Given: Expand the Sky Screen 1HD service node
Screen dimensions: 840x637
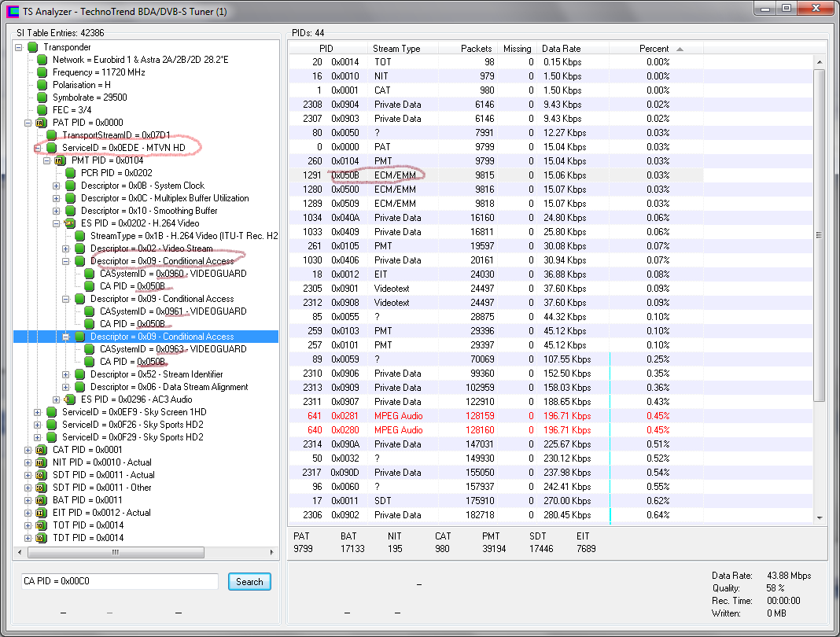Looking at the screenshot, I should tap(38, 412).
